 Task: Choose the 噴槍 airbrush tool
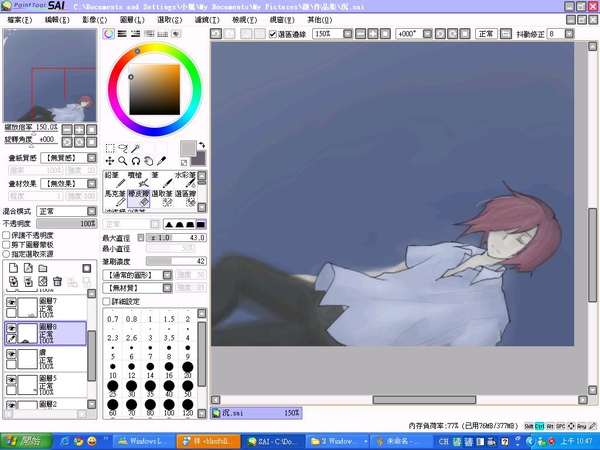pyautogui.click(x=139, y=179)
